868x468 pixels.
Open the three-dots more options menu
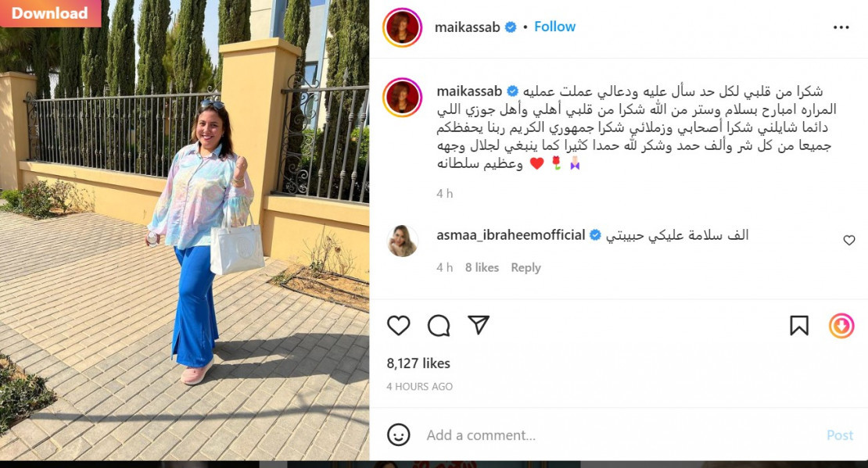pyautogui.click(x=841, y=27)
